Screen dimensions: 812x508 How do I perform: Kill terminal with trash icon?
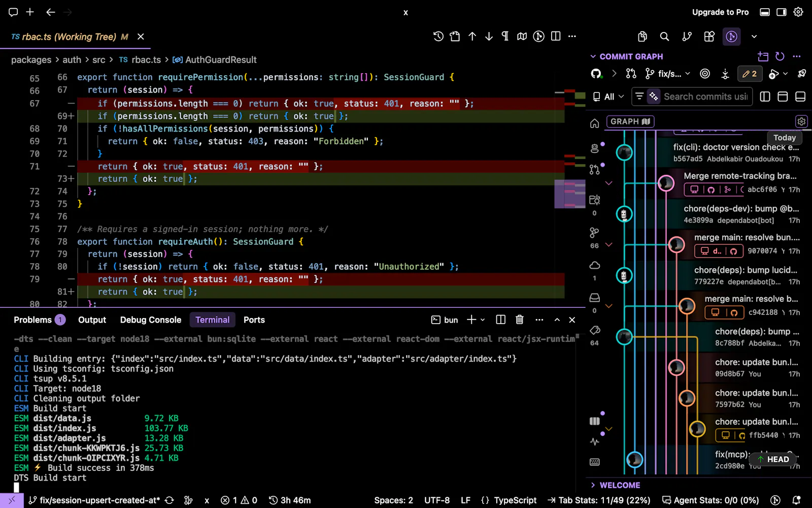coord(520,320)
